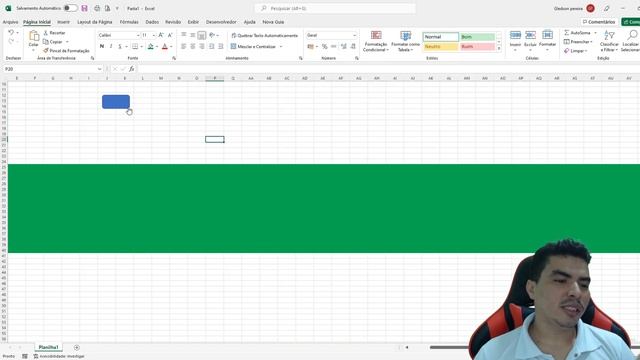The height and width of the screenshot is (360, 640).
Task: Open Classificar e Filtrar menu
Action: 609,41
